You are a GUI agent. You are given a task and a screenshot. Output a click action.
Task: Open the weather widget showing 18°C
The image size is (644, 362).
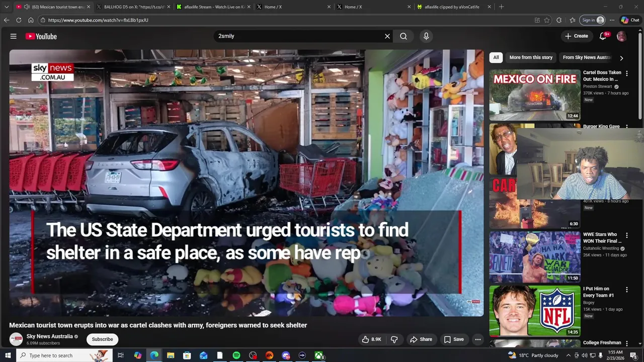(533, 355)
